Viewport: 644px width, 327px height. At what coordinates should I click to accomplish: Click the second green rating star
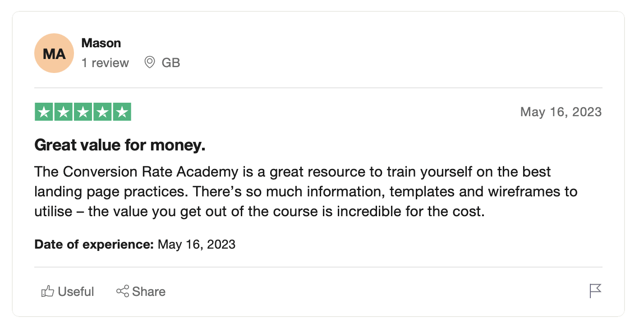pyautogui.click(x=64, y=112)
